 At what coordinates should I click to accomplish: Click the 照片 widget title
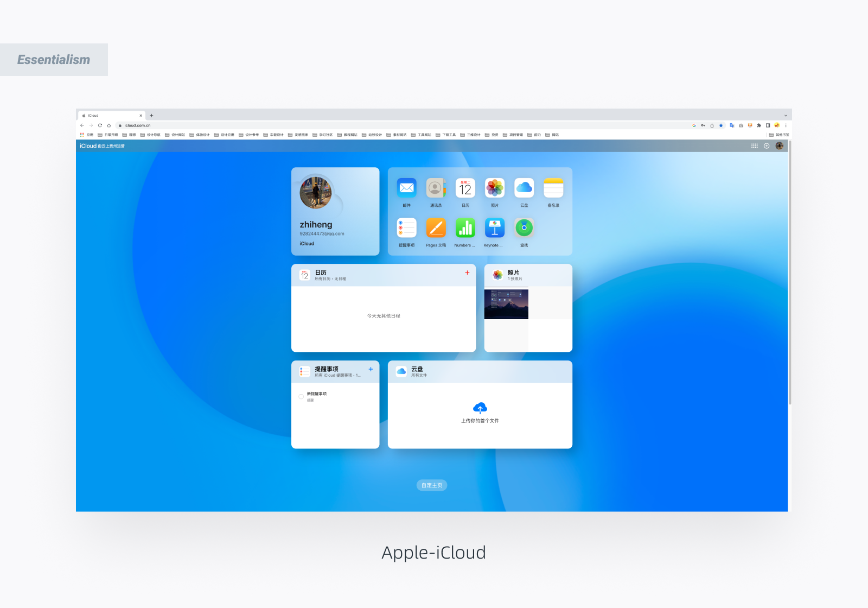click(x=514, y=273)
